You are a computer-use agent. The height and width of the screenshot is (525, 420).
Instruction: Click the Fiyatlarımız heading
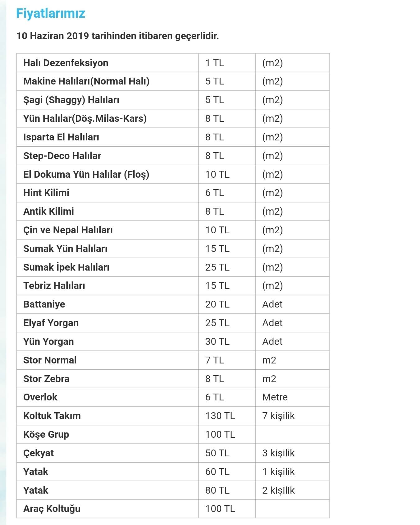click(51, 13)
